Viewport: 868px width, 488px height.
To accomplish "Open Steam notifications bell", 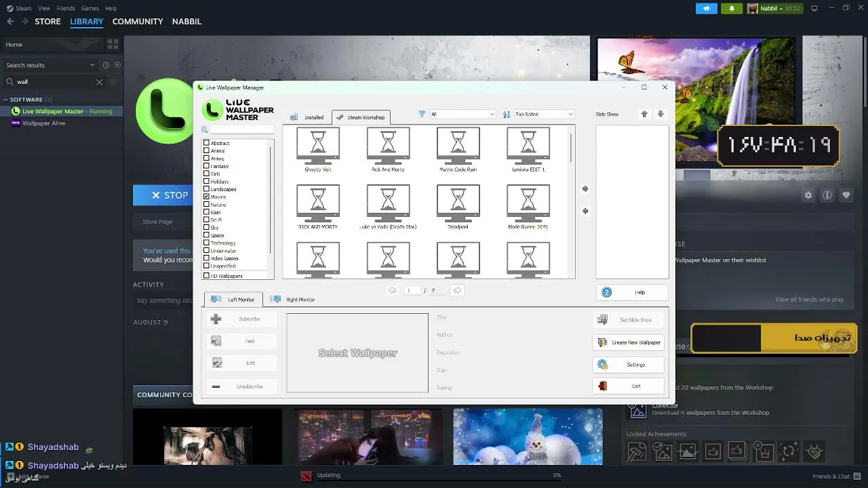I will [x=732, y=9].
